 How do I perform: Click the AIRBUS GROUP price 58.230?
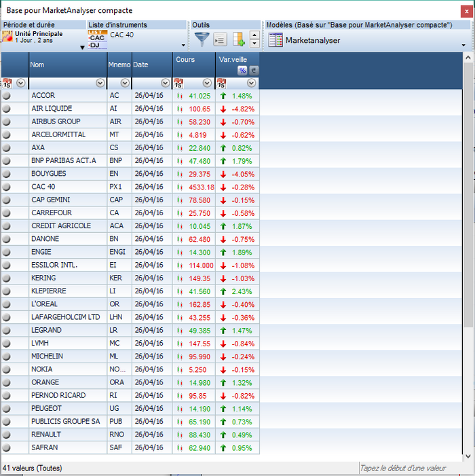pyautogui.click(x=199, y=122)
